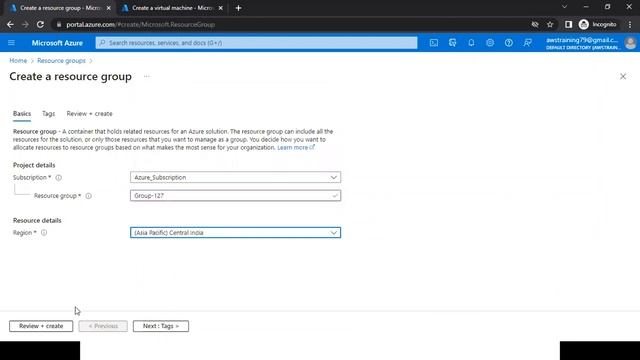Image resolution: width=640 pixels, height=360 pixels.
Task: Close the Create a resource group tab
Action: tap(109, 8)
